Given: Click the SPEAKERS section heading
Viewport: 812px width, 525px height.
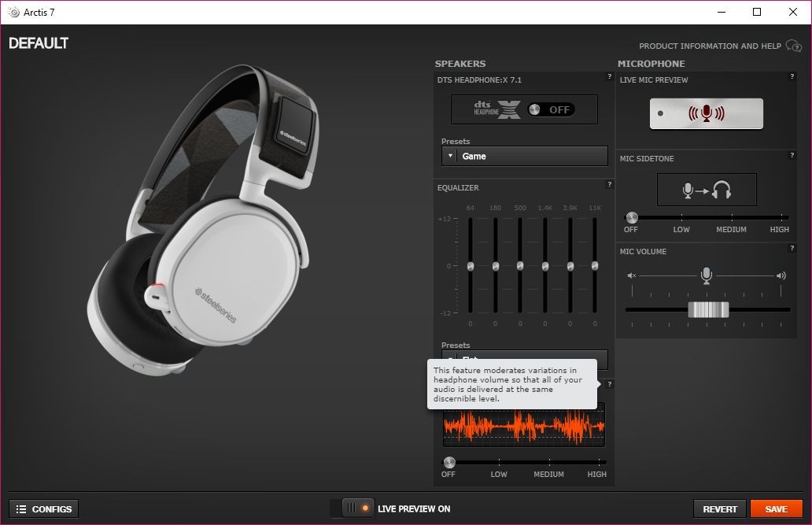Looking at the screenshot, I should pyautogui.click(x=460, y=64).
